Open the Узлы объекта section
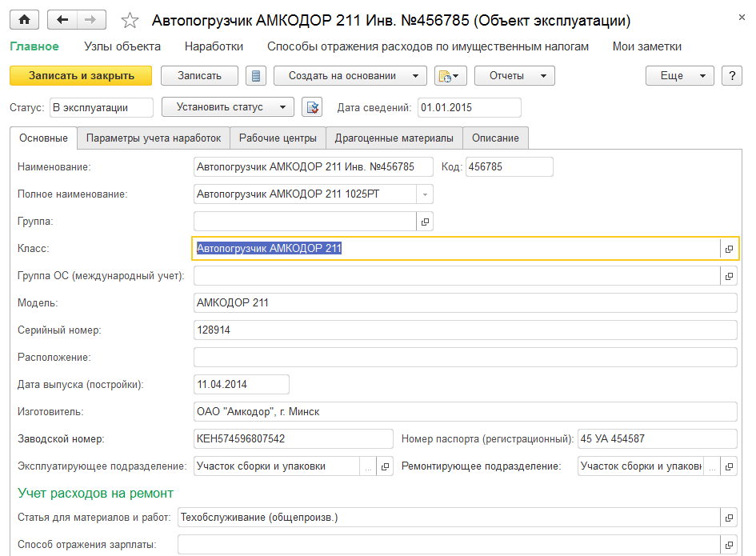 pos(122,46)
